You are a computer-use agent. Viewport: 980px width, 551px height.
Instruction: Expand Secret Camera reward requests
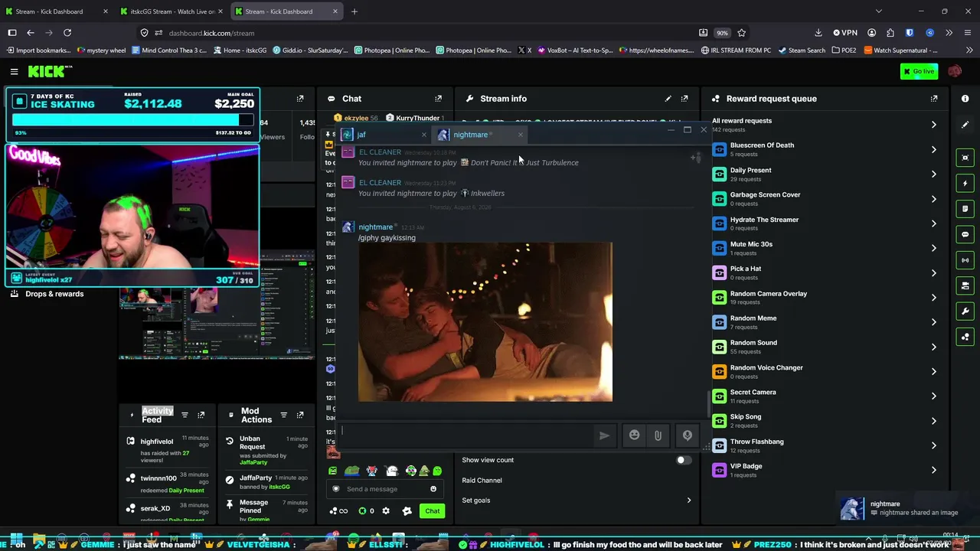pos(933,396)
